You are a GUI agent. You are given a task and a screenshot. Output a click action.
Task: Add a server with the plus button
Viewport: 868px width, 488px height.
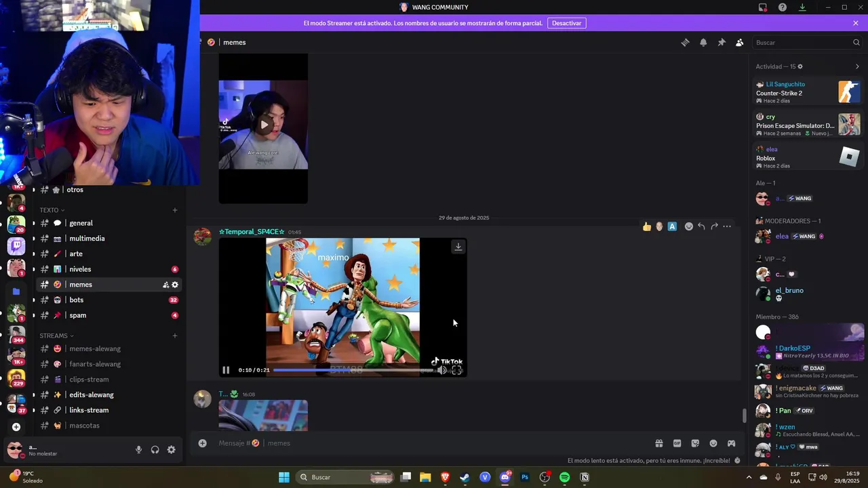[x=16, y=427]
